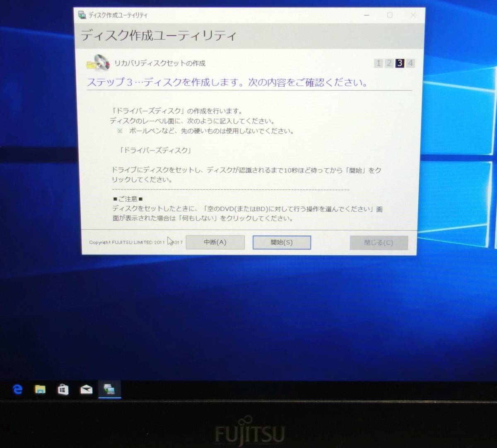Click the 中断(A) abort button
This screenshot has height=448, width=497.
point(215,242)
